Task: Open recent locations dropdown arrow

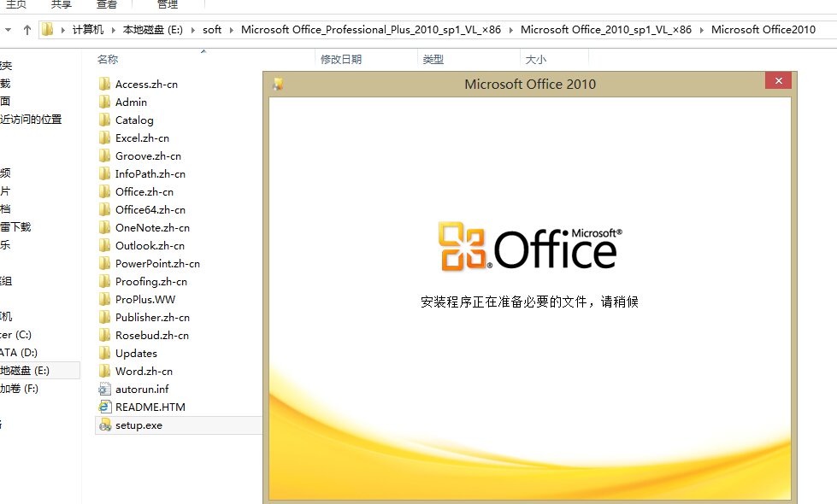Action: coord(8,30)
